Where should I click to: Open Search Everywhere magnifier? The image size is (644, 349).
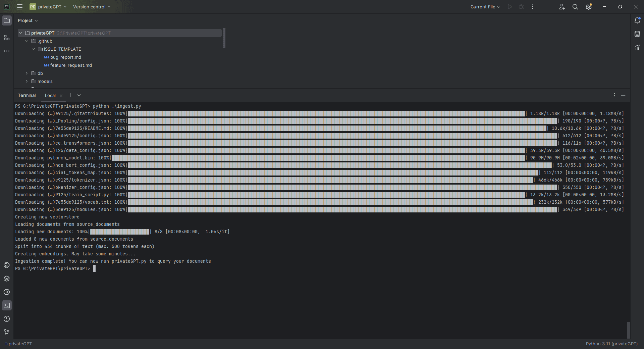pyautogui.click(x=575, y=7)
